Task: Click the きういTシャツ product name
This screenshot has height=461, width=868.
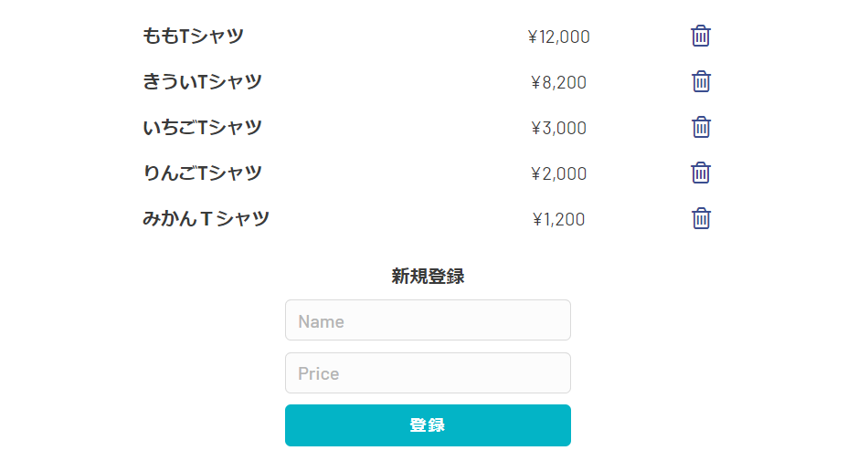Action: pos(202,82)
